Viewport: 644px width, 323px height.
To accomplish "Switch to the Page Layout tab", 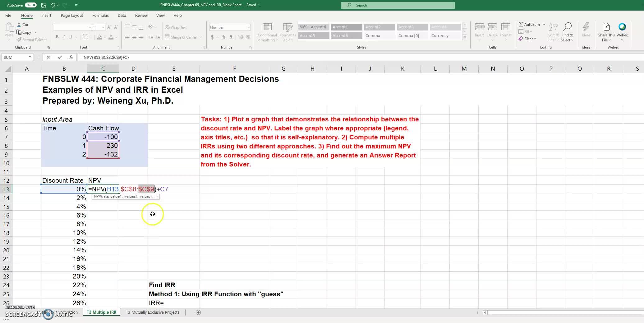I will click(72, 15).
